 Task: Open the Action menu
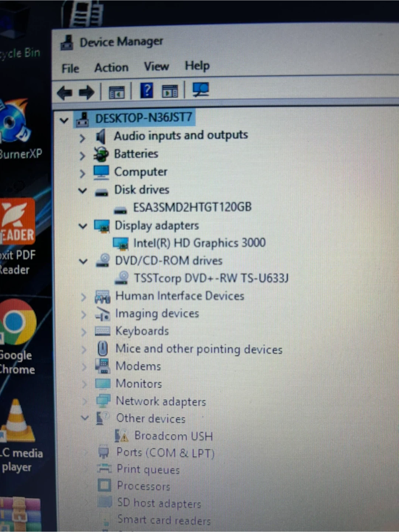(x=111, y=68)
